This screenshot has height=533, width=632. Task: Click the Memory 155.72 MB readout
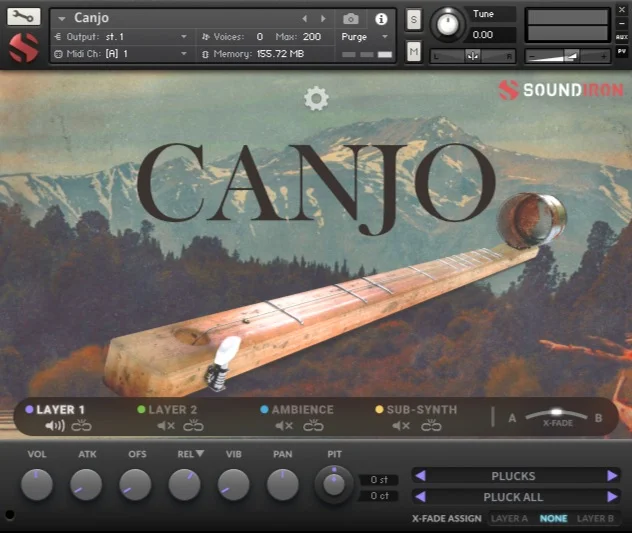[281, 54]
